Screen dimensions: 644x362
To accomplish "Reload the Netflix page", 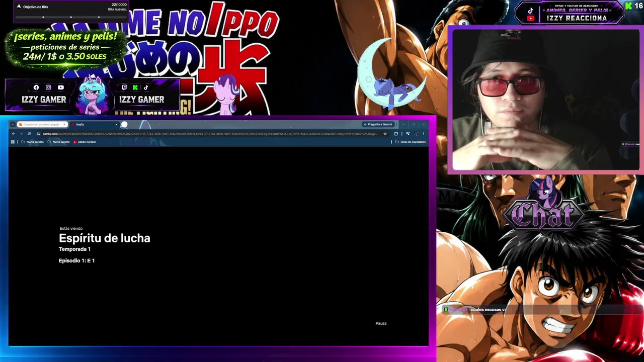I will (x=29, y=134).
